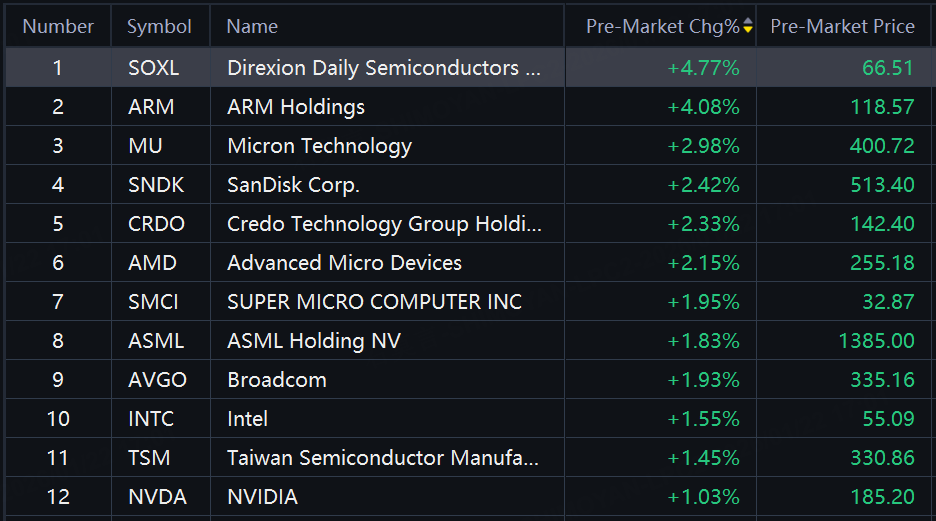936x521 pixels.
Task: Open the ARM Holdings row
Action: pyautogui.click(x=296, y=107)
